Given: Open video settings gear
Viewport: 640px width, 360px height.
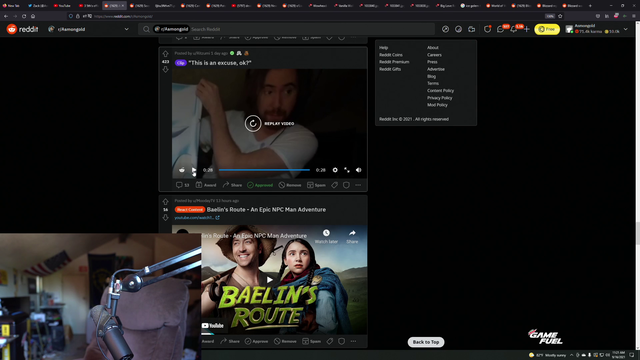Looking at the screenshot, I should tap(335, 170).
